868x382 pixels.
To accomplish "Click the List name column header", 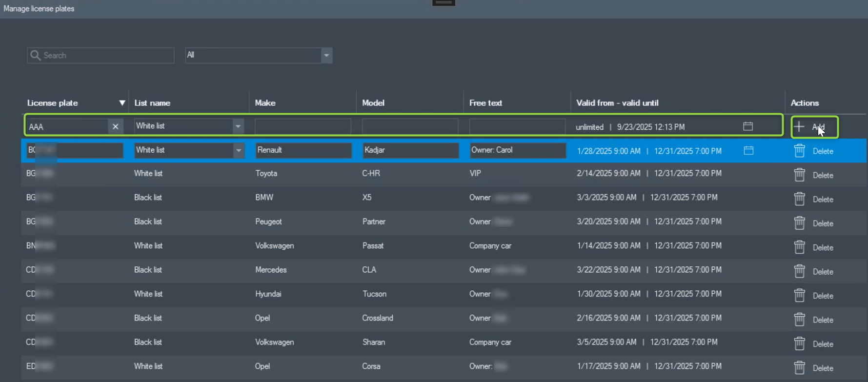I will [x=152, y=103].
